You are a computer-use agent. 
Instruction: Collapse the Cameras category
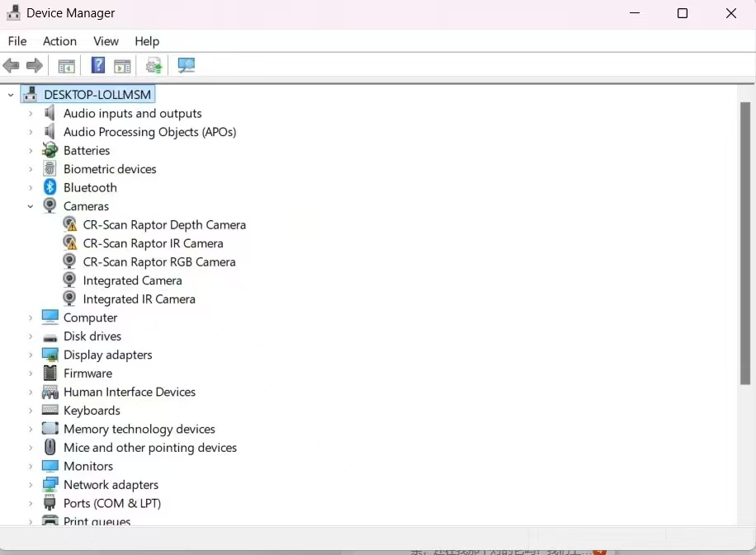[31, 206]
